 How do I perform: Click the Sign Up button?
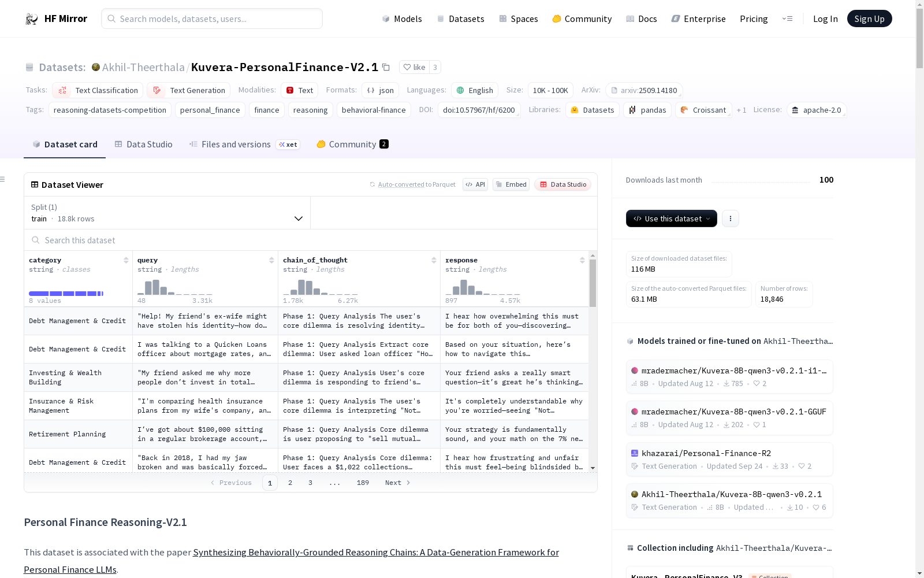(x=869, y=18)
